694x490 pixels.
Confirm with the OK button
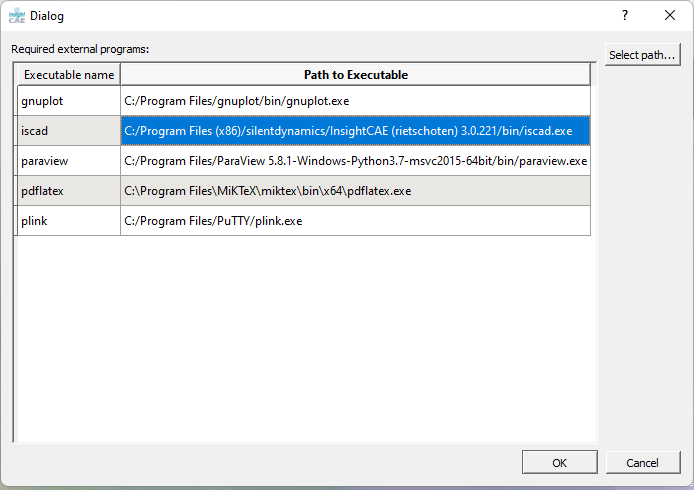pyautogui.click(x=559, y=462)
